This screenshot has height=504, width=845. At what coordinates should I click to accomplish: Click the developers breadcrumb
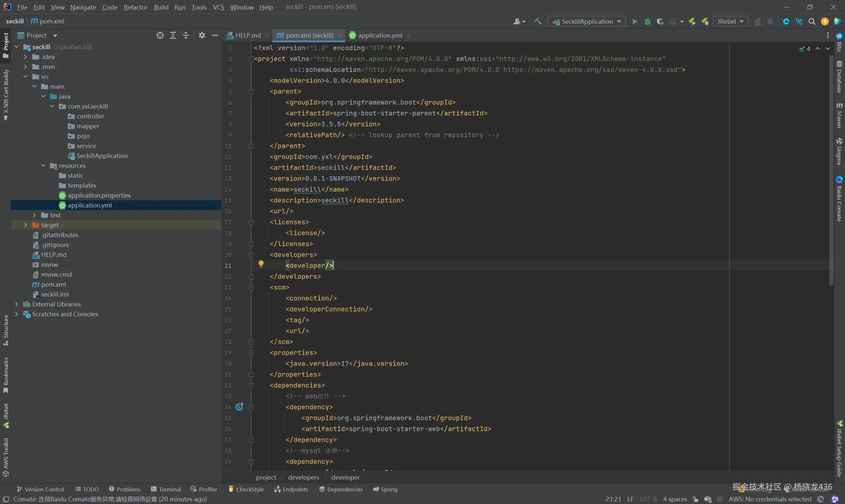click(303, 477)
